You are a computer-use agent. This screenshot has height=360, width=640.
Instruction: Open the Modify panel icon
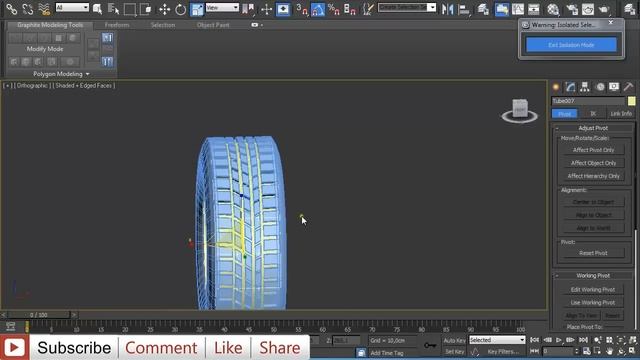click(x=570, y=87)
